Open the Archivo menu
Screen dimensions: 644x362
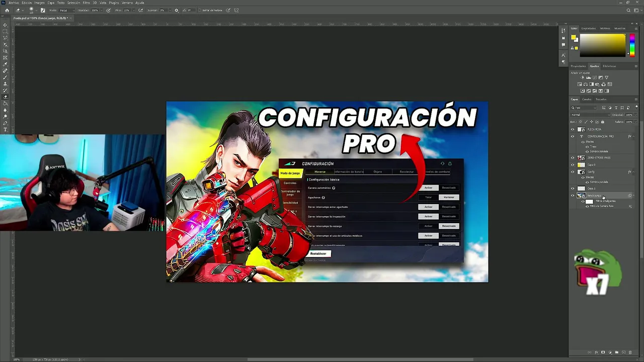click(14, 3)
